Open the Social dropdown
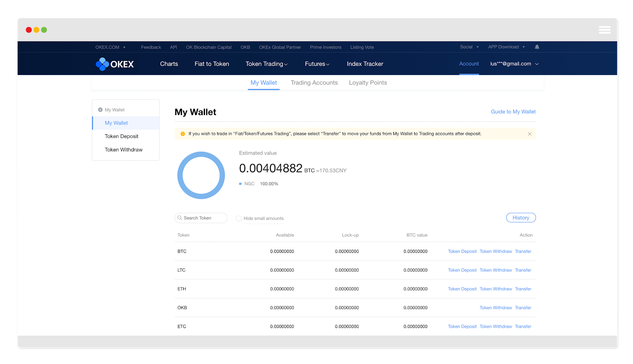The image size is (633, 364). click(469, 47)
